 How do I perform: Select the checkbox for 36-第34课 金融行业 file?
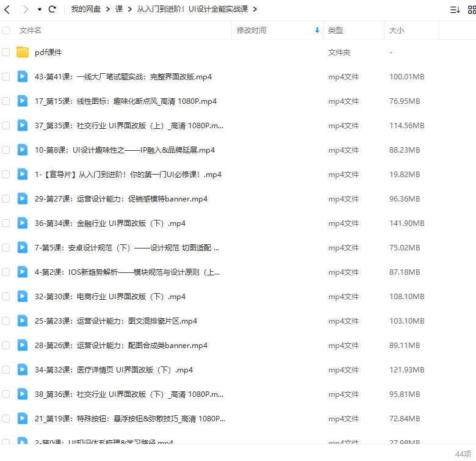pyautogui.click(x=6, y=223)
